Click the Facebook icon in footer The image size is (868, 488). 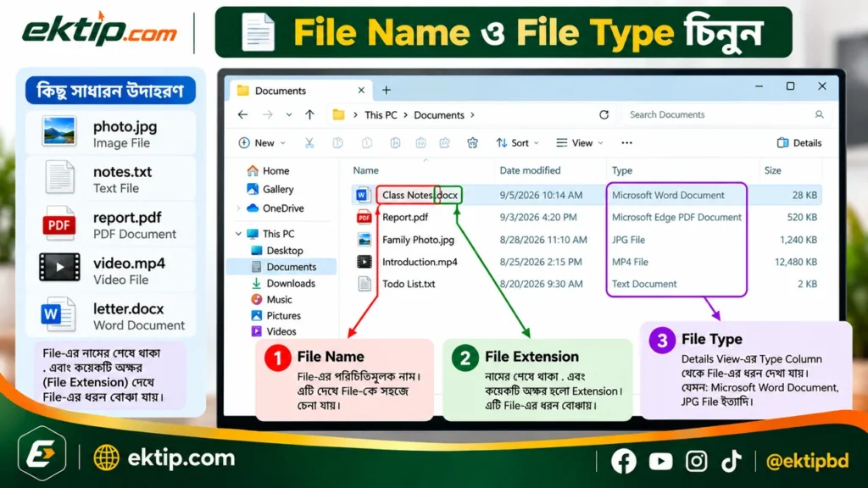pos(623,461)
